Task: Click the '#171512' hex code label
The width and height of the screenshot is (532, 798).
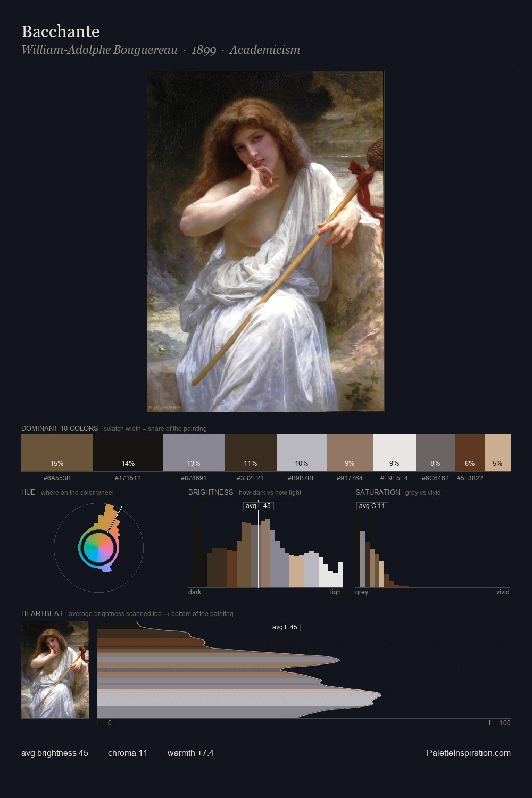Action: [x=128, y=478]
